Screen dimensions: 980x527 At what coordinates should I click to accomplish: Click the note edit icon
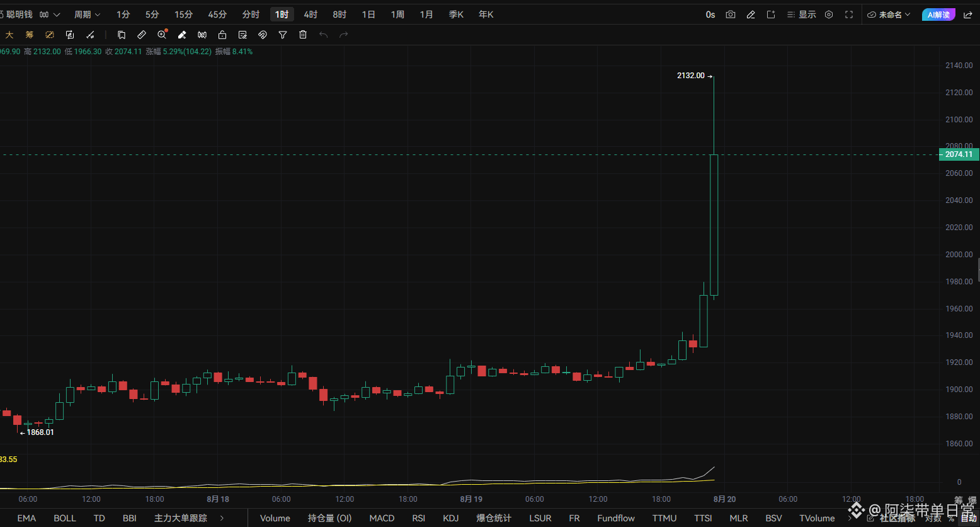tap(242, 35)
